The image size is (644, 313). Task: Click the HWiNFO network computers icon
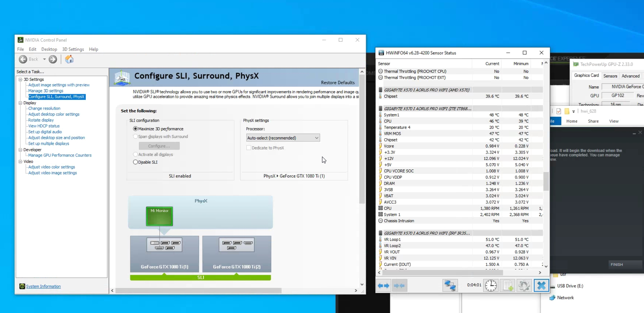point(450,286)
